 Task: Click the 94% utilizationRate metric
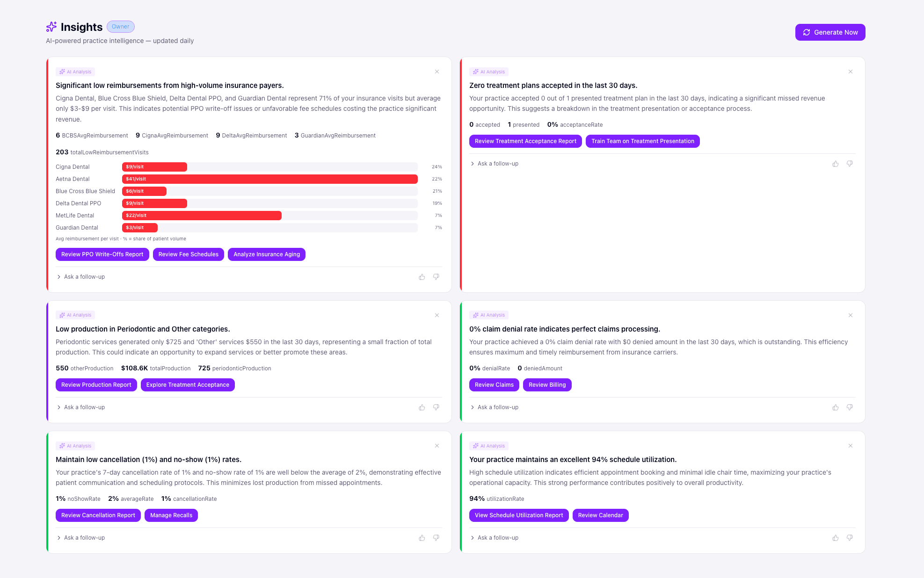pyautogui.click(x=497, y=499)
